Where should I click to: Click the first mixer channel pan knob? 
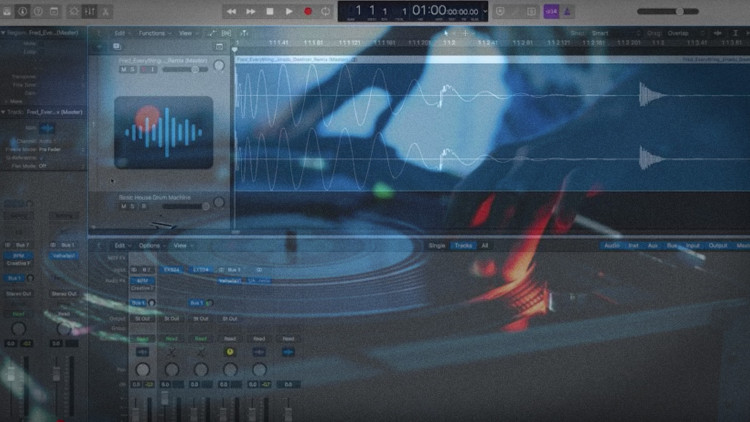(x=142, y=369)
